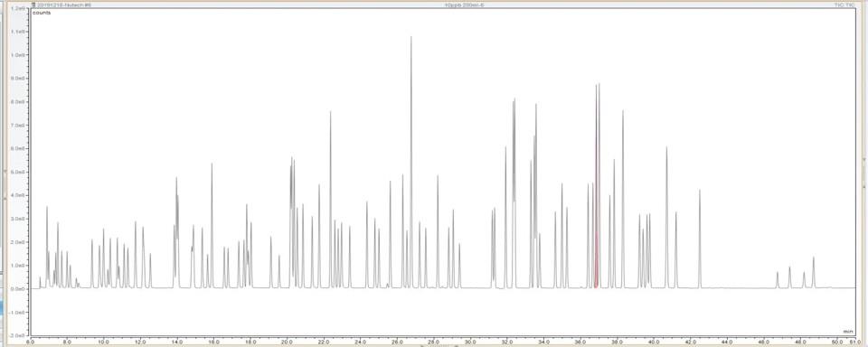Image resolution: width=868 pixels, height=347 pixels.
Task: Select the peak at 40.7 min
Action: [666, 217]
